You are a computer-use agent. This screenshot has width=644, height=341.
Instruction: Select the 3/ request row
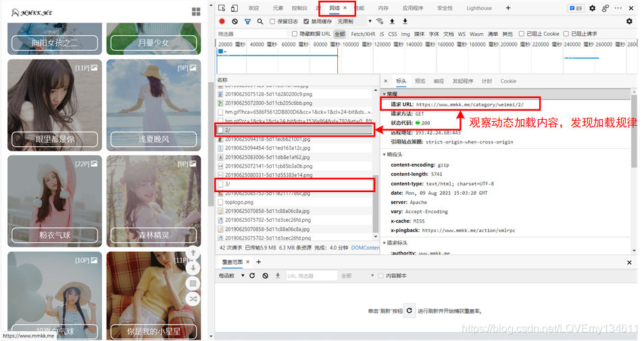coord(295,184)
